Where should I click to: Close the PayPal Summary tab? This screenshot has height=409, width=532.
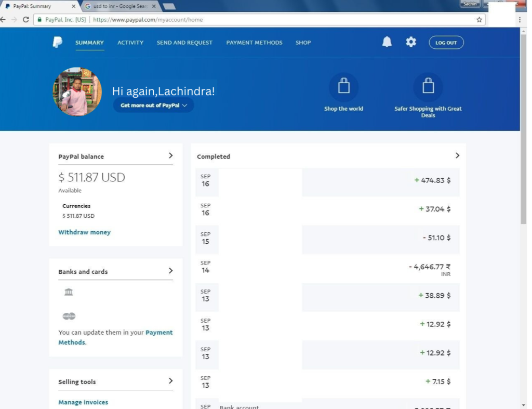73,6
